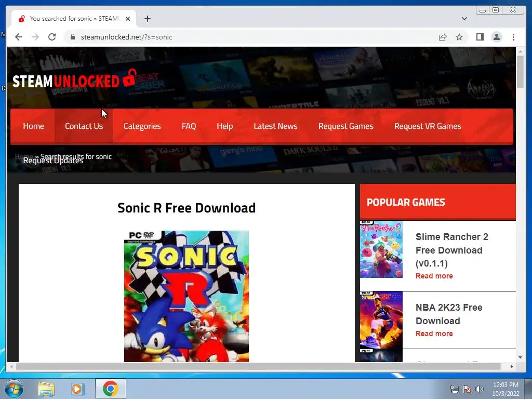Open the Request Games menu item
This screenshot has width=532, height=399.
345,126
